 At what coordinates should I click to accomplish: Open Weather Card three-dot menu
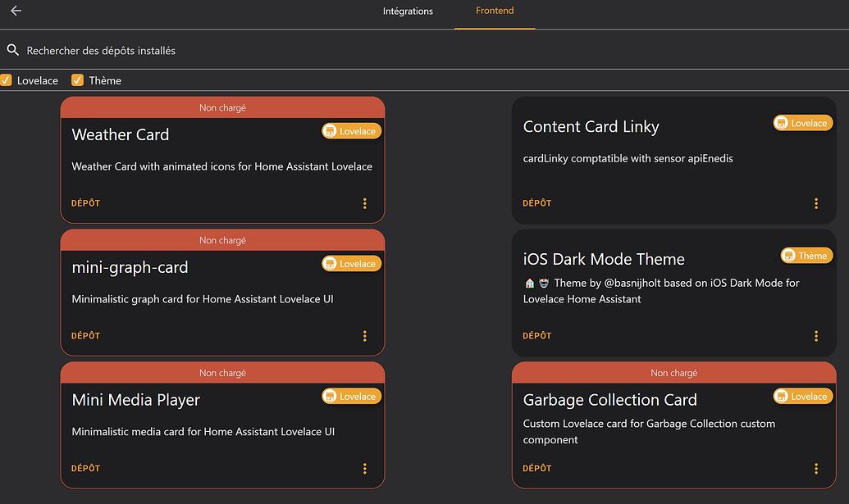[364, 203]
